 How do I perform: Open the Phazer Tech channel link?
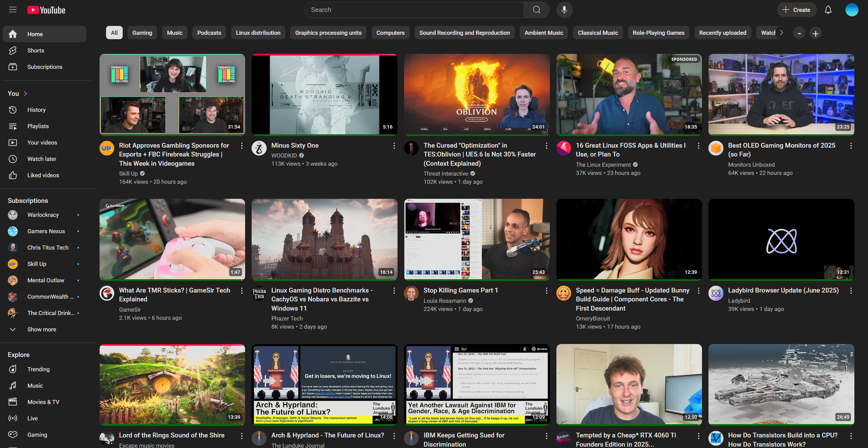287,318
